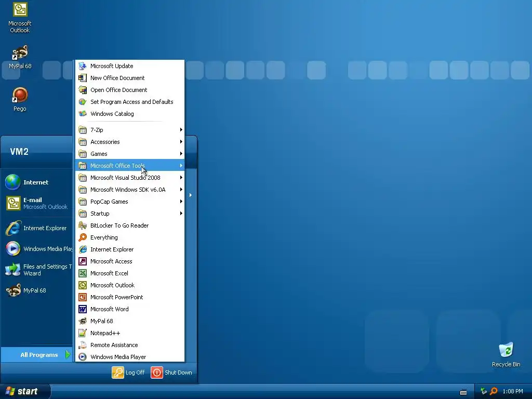Click the Safely Remove Hardware tray icon

[x=484, y=391]
